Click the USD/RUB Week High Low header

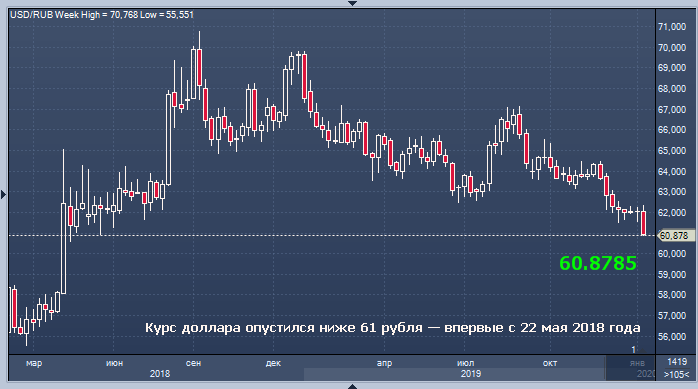click(102, 15)
